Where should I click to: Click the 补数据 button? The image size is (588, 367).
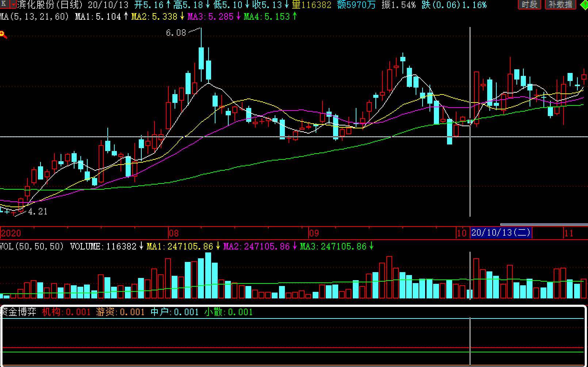[x=560, y=5]
